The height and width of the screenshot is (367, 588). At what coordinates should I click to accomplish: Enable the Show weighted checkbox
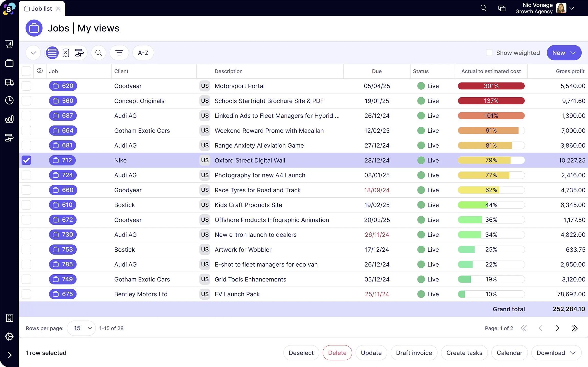tap(489, 53)
